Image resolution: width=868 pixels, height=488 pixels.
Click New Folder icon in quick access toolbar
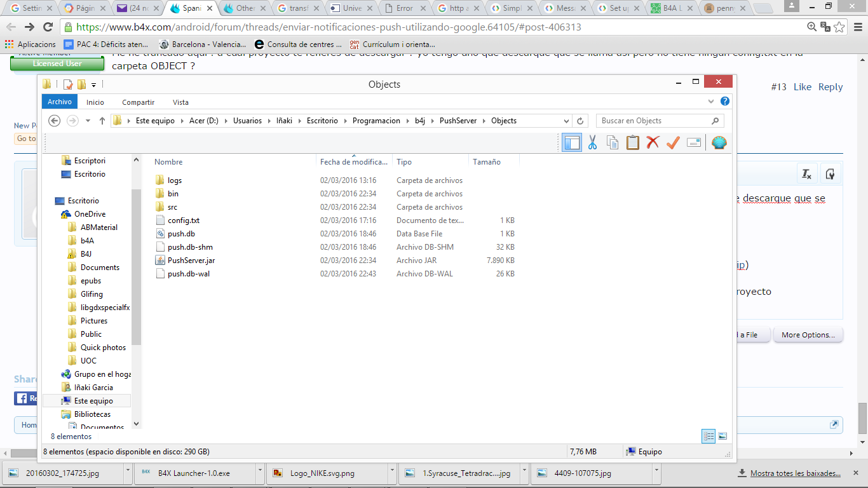81,85
